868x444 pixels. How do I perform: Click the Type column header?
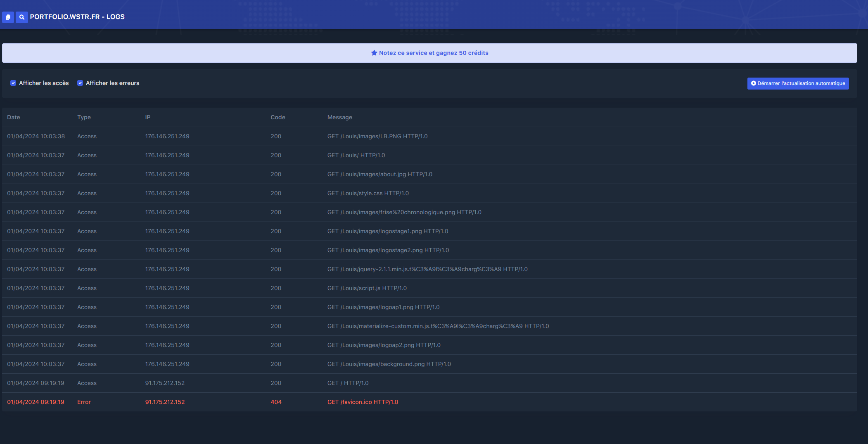pyautogui.click(x=84, y=117)
